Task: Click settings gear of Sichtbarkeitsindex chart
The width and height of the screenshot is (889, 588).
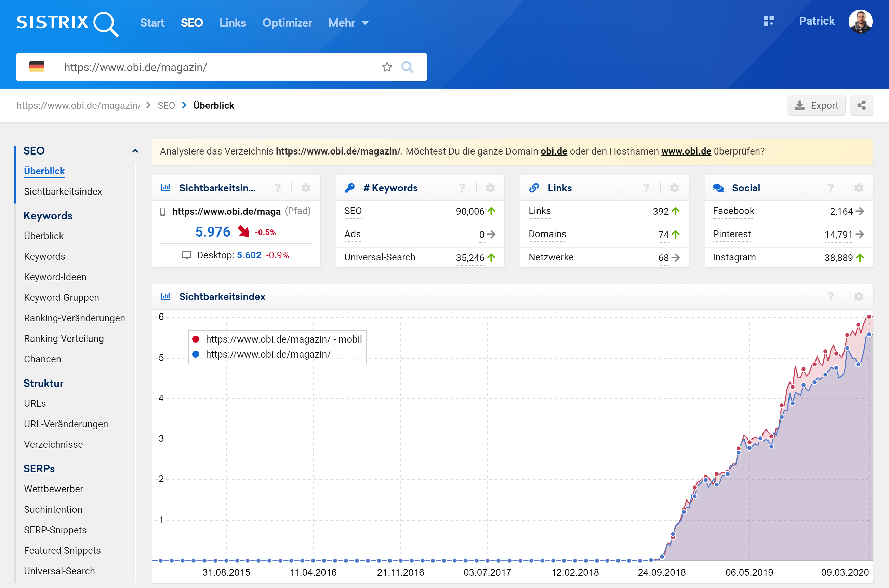Action: click(x=859, y=297)
